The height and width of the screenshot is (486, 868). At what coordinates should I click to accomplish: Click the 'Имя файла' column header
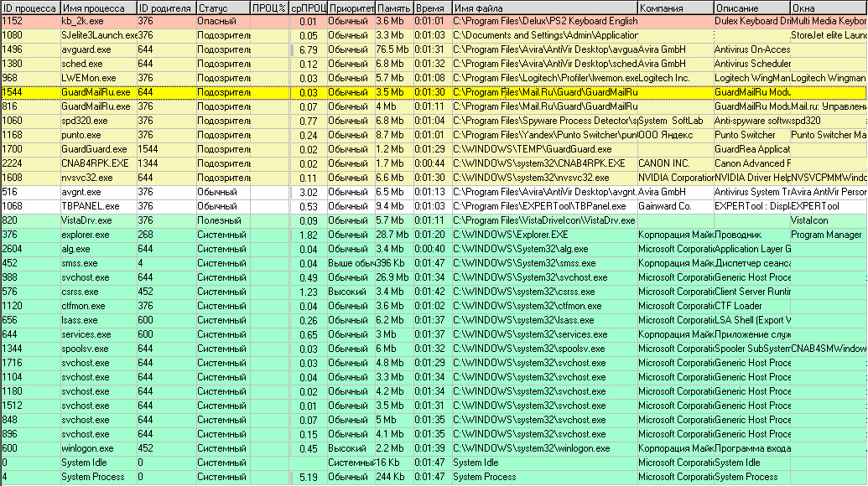click(545, 8)
